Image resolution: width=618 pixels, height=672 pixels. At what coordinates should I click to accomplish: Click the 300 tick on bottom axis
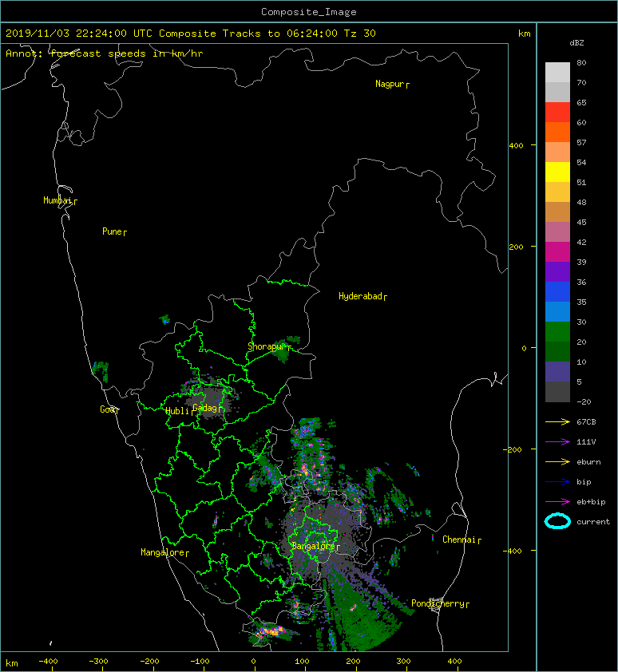coord(403,662)
